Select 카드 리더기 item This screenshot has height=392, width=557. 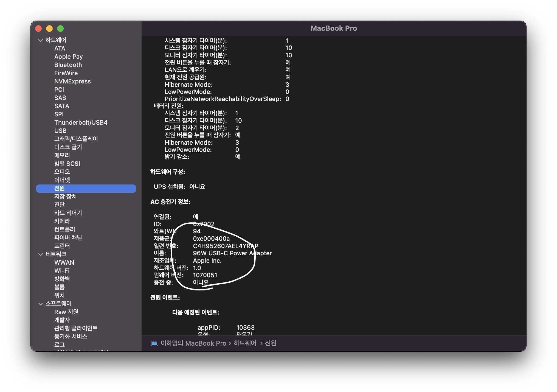click(68, 213)
